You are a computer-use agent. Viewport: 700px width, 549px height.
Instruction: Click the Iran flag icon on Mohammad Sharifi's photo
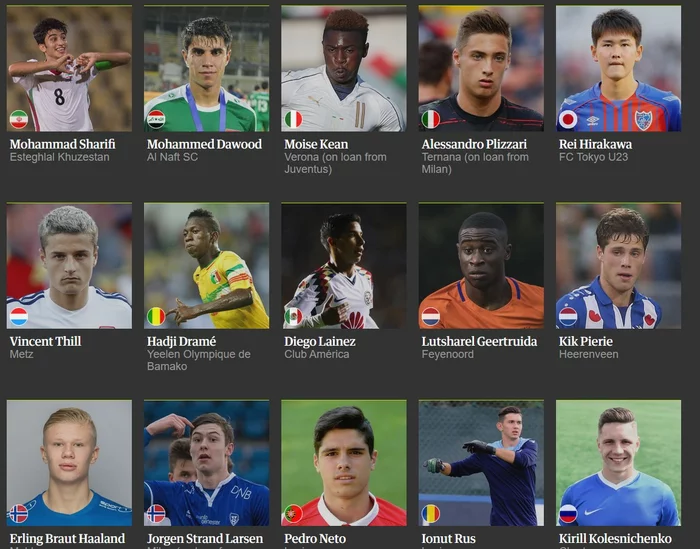coord(19,119)
